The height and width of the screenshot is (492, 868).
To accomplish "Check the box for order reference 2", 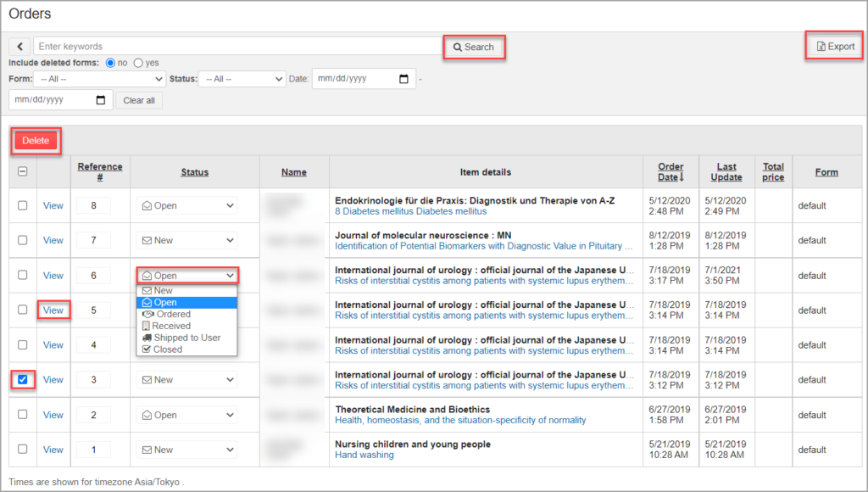I will coord(23,415).
